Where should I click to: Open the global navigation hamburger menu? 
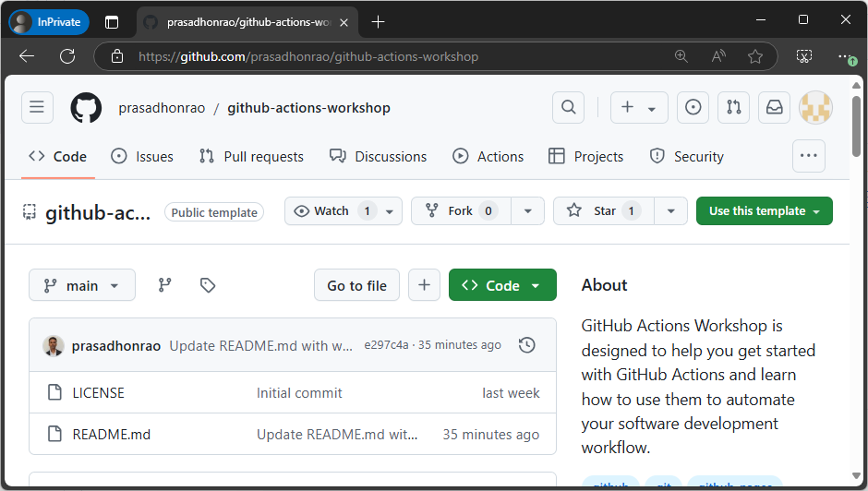coord(37,107)
